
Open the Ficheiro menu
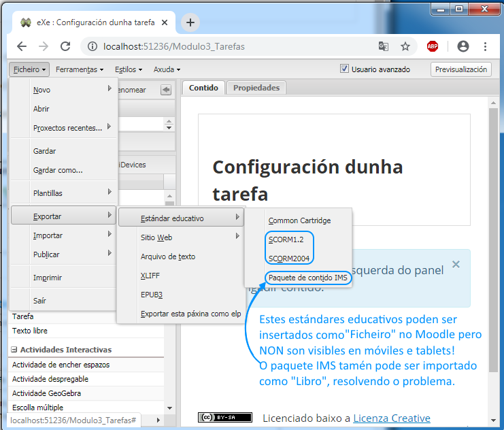(x=29, y=69)
